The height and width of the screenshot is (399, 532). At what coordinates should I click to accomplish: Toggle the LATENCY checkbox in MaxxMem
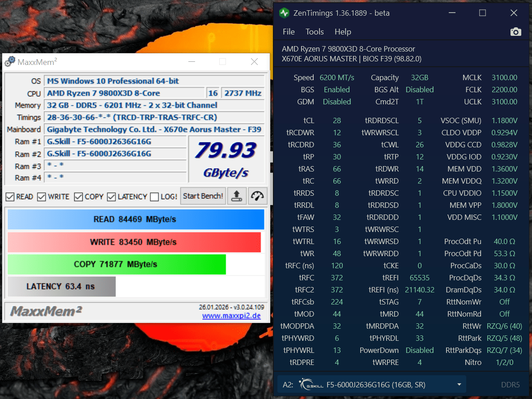tap(111, 197)
